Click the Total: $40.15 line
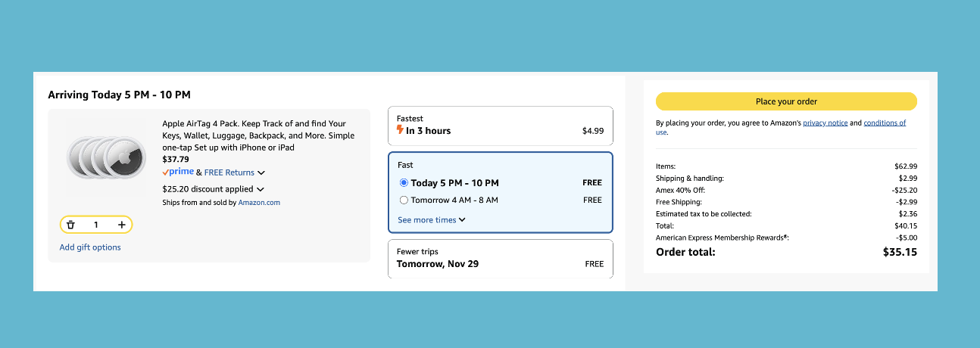Image resolution: width=980 pixels, height=348 pixels. coord(786,225)
